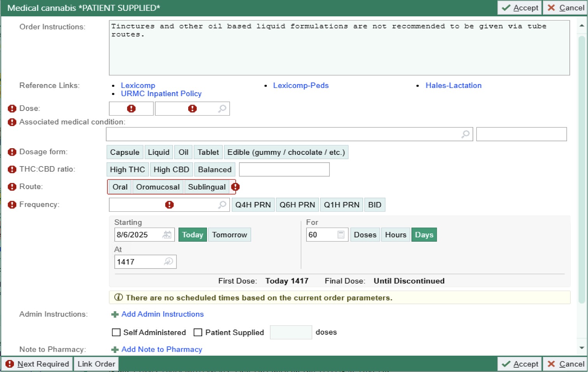Click the red required alert on the Dose field
The height and width of the screenshot is (372, 588).
click(x=131, y=108)
